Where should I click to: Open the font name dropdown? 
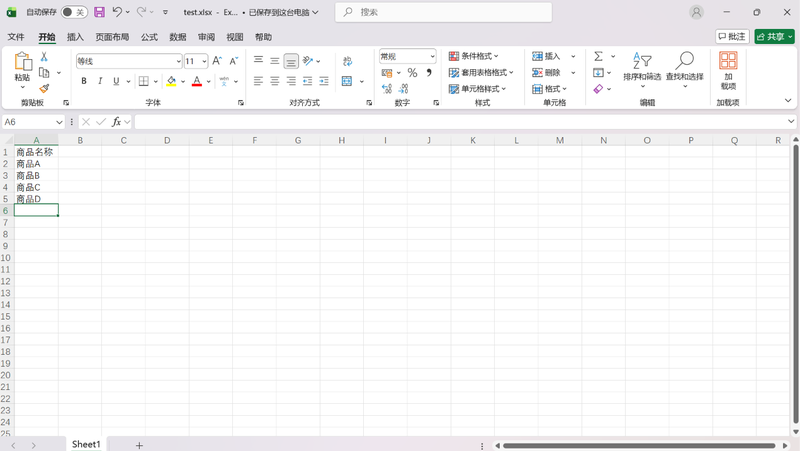pos(179,61)
